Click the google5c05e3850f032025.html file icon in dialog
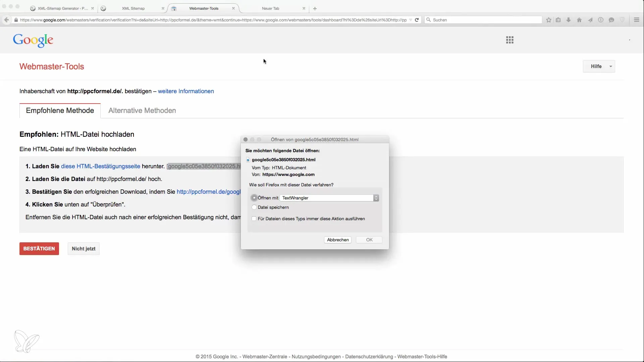 pos(248,160)
